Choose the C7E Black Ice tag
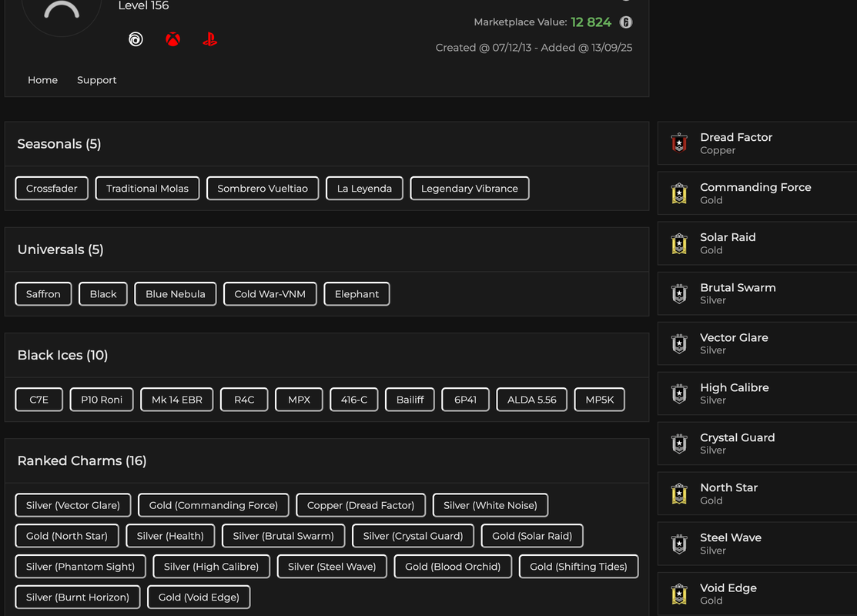 coord(38,400)
